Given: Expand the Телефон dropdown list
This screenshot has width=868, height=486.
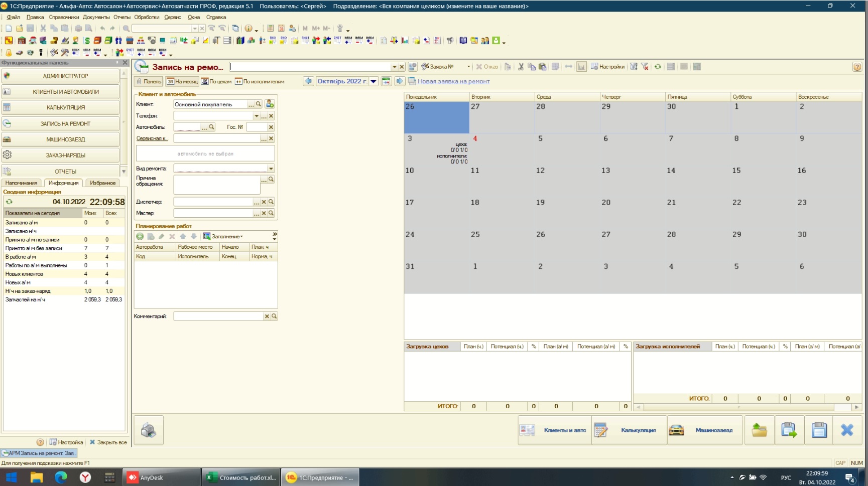Looking at the screenshot, I should tap(257, 116).
